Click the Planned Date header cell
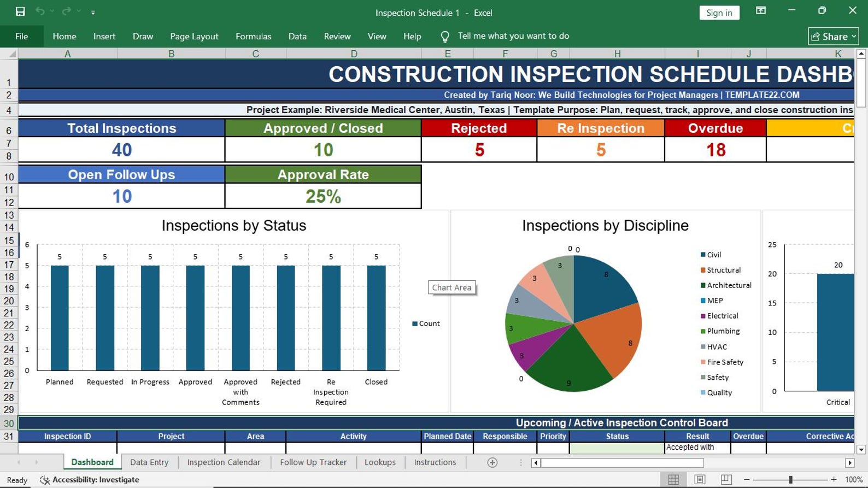Image resolution: width=868 pixels, height=488 pixels. point(447,436)
